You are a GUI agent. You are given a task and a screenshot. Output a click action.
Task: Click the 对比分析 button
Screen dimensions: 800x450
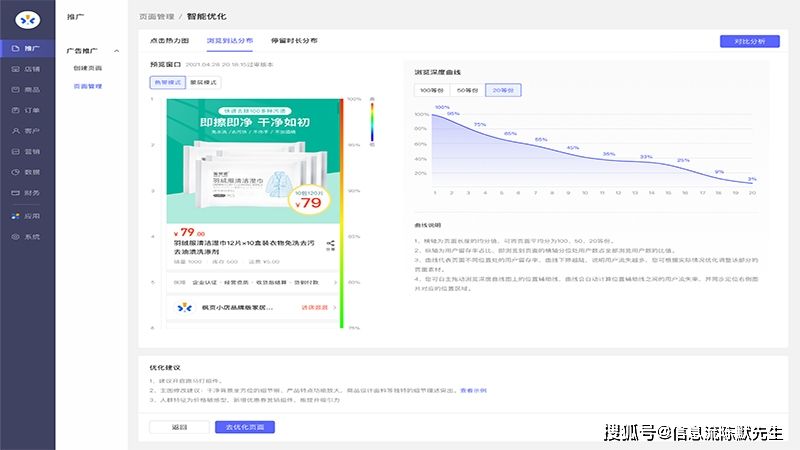(x=749, y=41)
